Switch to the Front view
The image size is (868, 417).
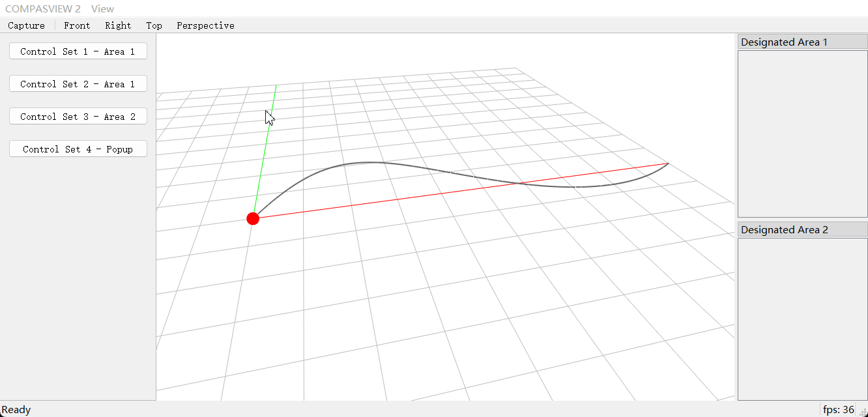pyautogui.click(x=77, y=25)
